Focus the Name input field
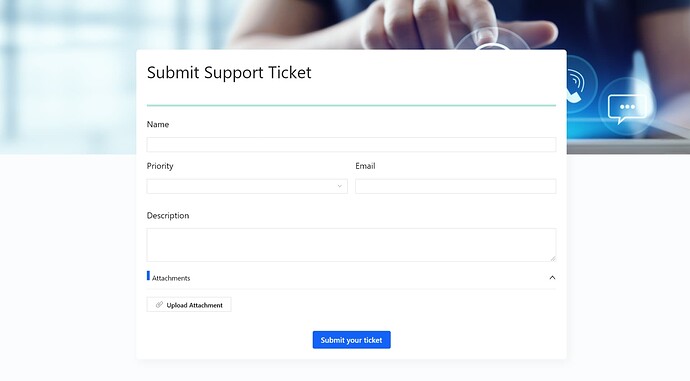 pyautogui.click(x=351, y=144)
